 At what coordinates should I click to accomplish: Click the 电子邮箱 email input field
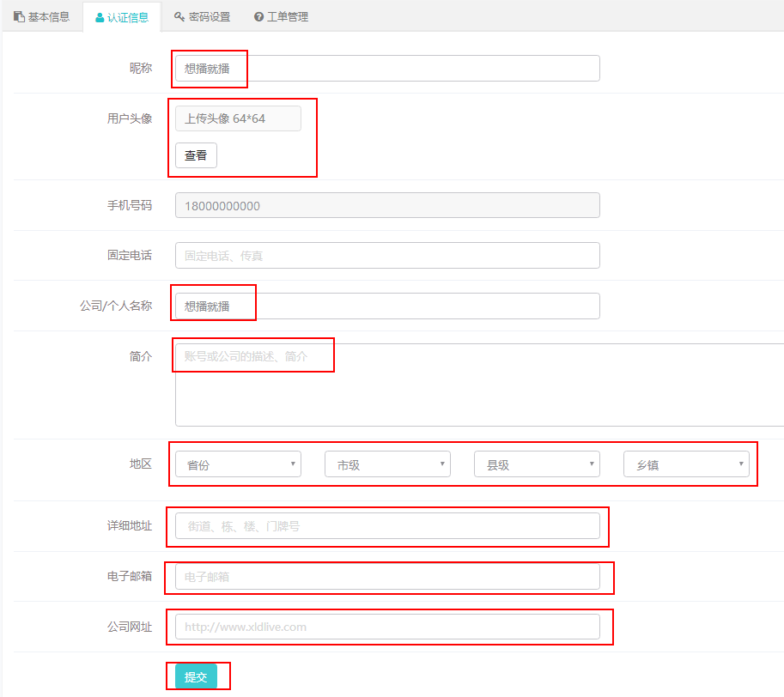click(387, 577)
